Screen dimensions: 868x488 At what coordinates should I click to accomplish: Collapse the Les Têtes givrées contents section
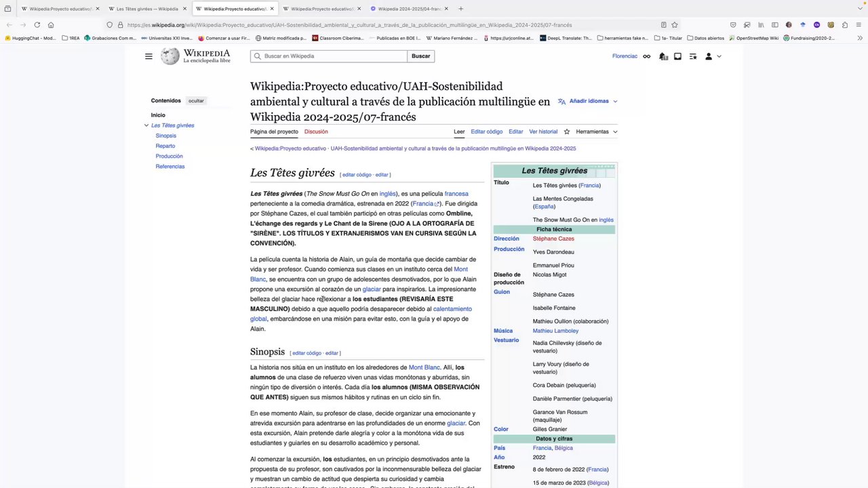[146, 125]
